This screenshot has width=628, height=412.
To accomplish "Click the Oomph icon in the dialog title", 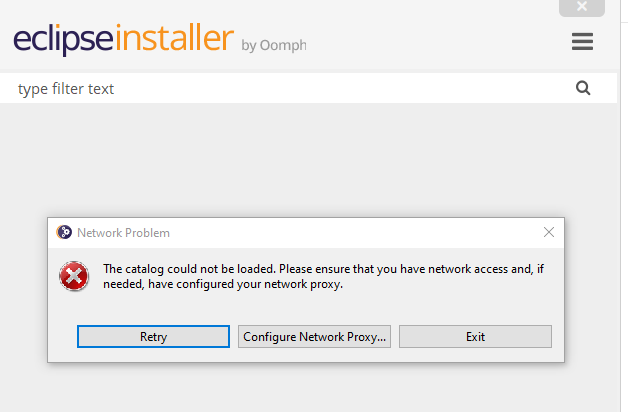I will [64, 232].
